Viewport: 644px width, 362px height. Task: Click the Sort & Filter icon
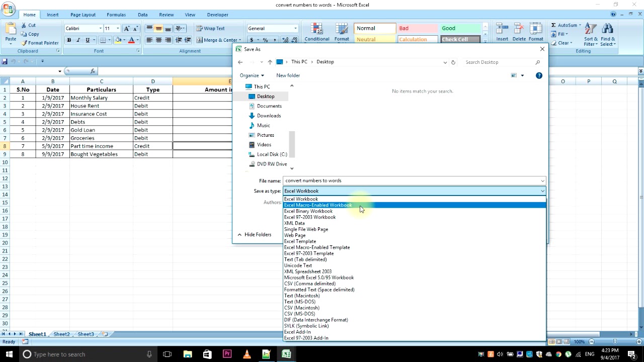(591, 29)
